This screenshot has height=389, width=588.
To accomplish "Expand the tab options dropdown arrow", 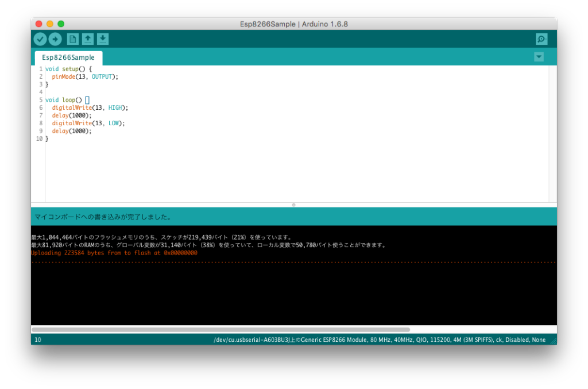I will pyautogui.click(x=539, y=57).
